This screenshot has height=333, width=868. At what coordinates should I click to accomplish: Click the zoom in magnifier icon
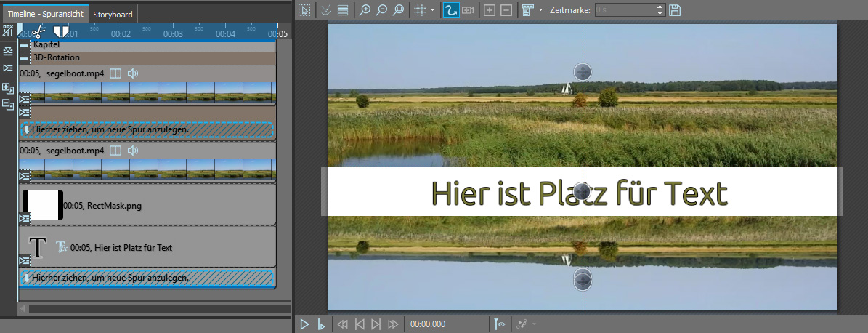(365, 10)
